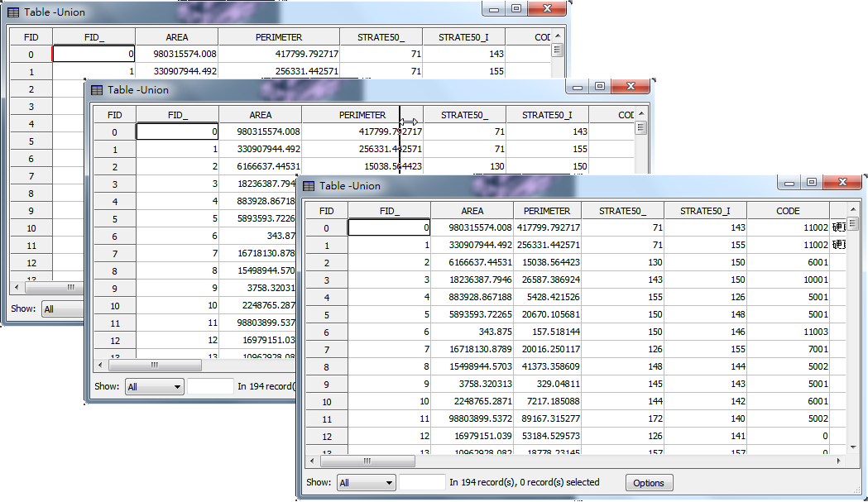Image resolution: width=868 pixels, height=502 pixels.
Task: Click table icon in frontmost window title bar
Action: 309,186
